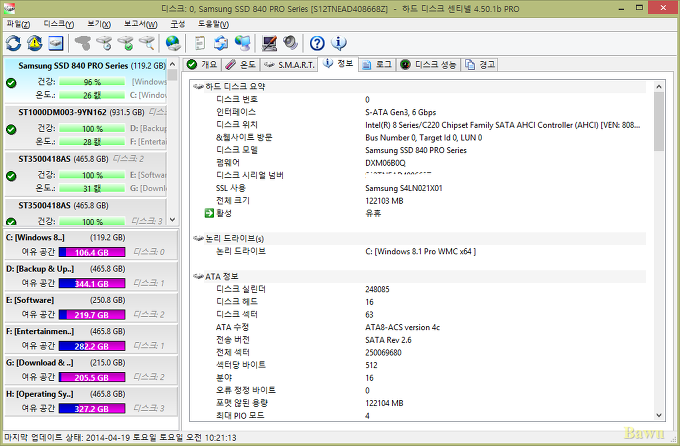Open the 구성 menu
This screenshot has height=446, width=680.
click(178, 24)
